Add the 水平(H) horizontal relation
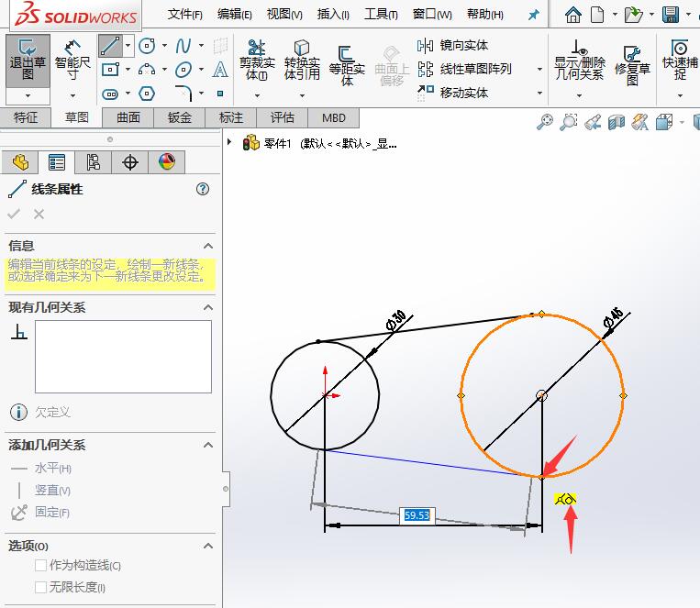 point(40,469)
